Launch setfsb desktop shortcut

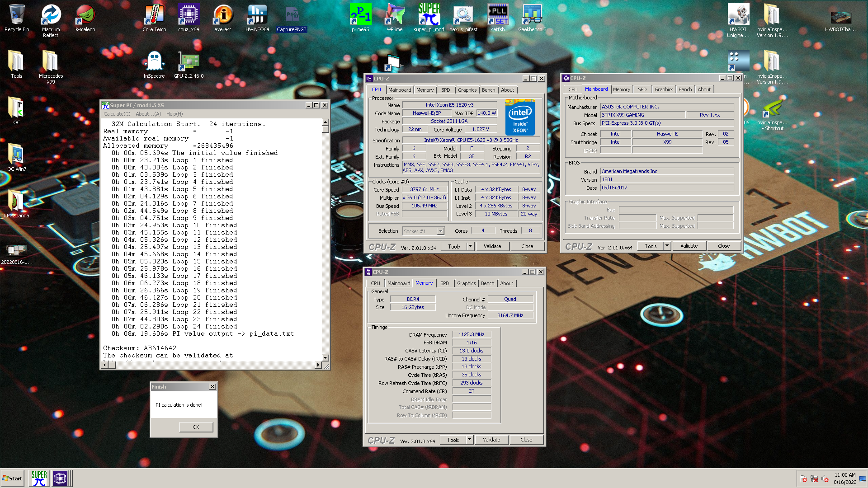pos(498,18)
